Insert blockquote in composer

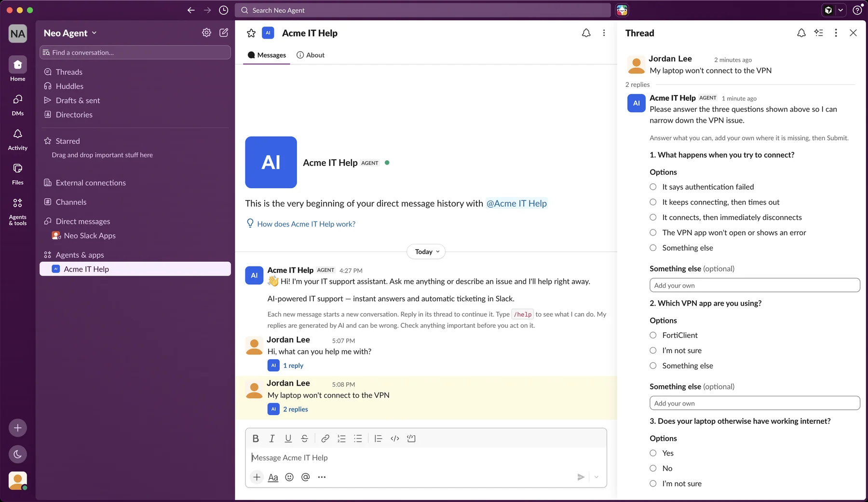click(x=379, y=438)
